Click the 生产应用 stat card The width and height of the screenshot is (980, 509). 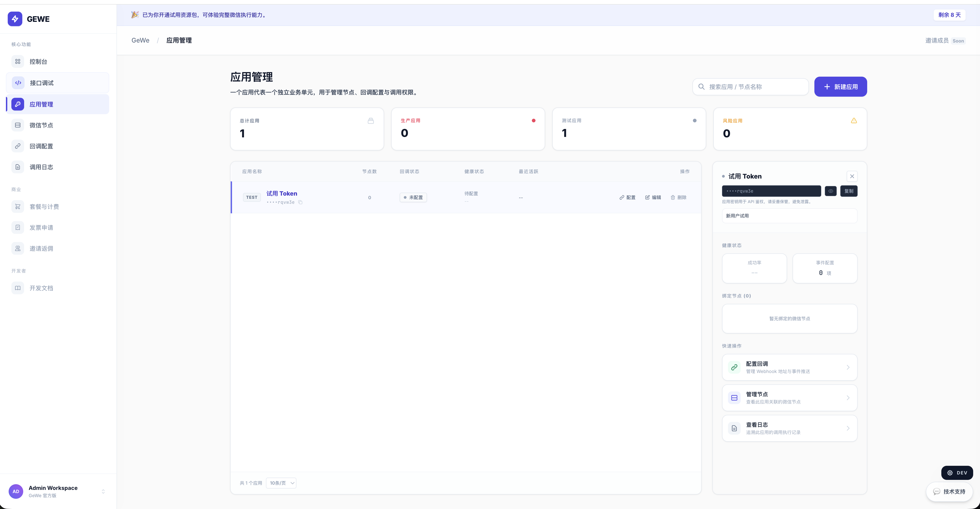pyautogui.click(x=468, y=129)
